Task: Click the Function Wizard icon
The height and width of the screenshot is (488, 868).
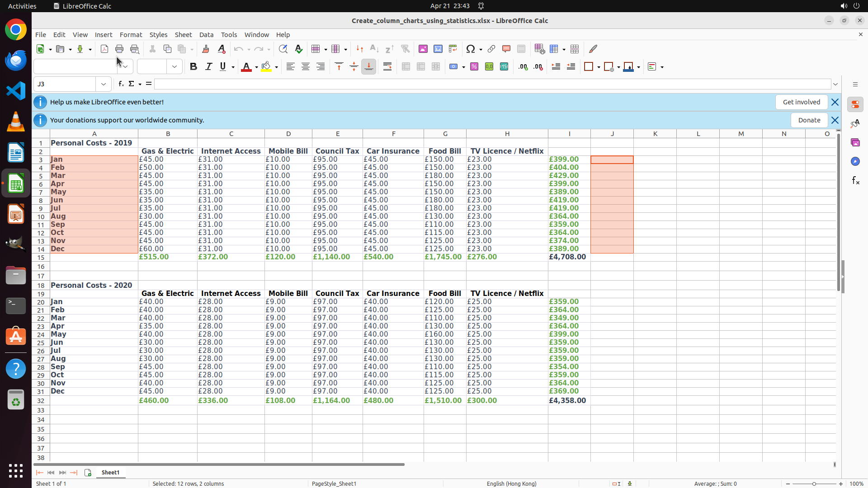Action: click(x=121, y=84)
